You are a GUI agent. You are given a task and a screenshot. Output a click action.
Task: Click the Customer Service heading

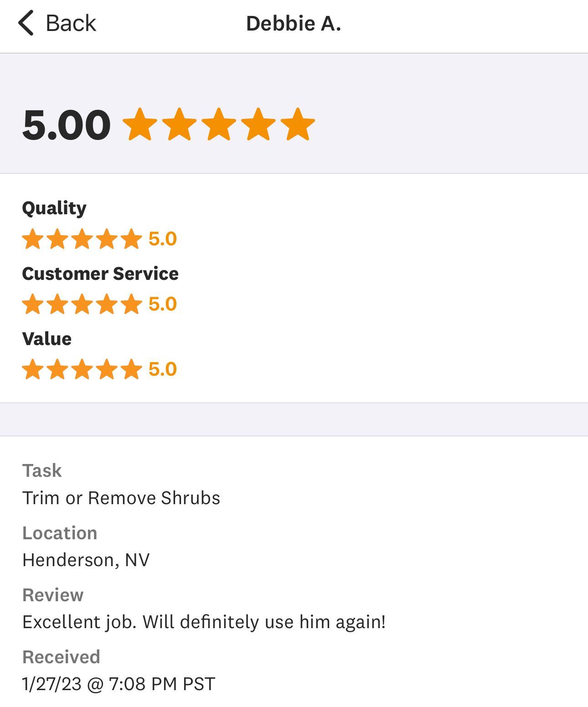coord(100,274)
